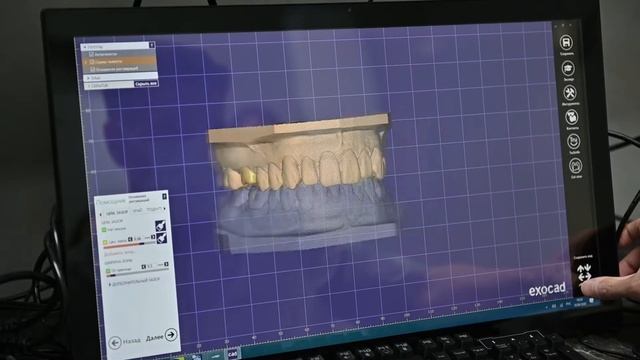Open the cad app icon in the taskbar

click(x=232, y=353)
